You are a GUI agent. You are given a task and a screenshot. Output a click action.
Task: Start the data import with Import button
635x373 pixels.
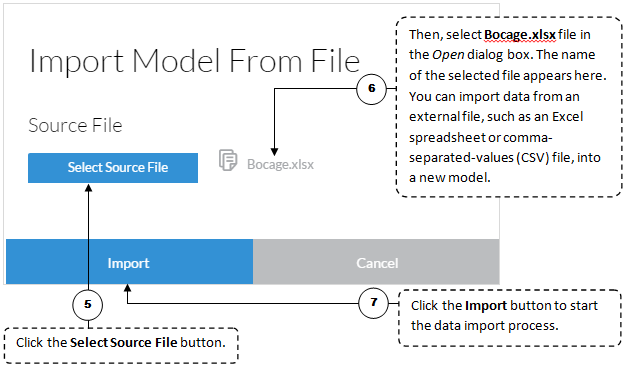tap(130, 262)
